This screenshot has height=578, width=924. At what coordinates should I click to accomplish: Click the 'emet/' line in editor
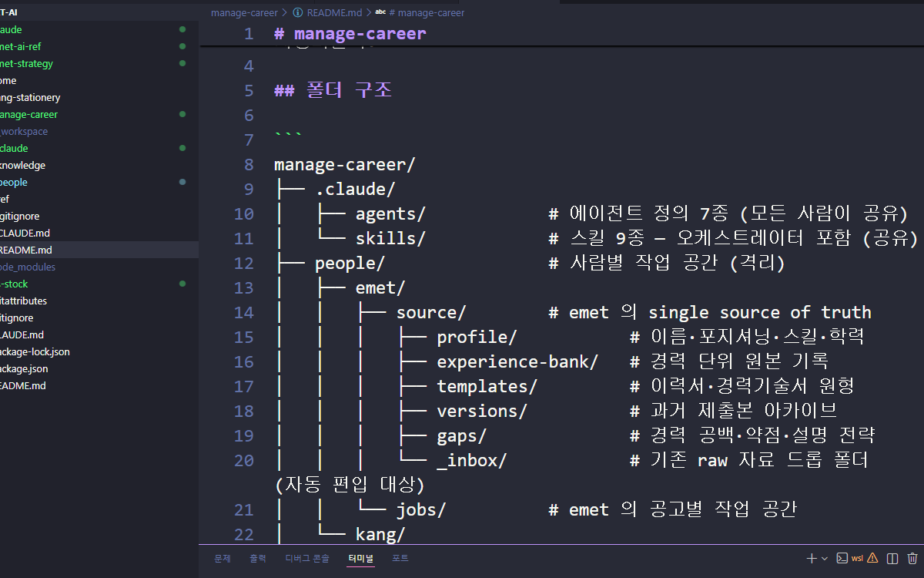point(380,287)
